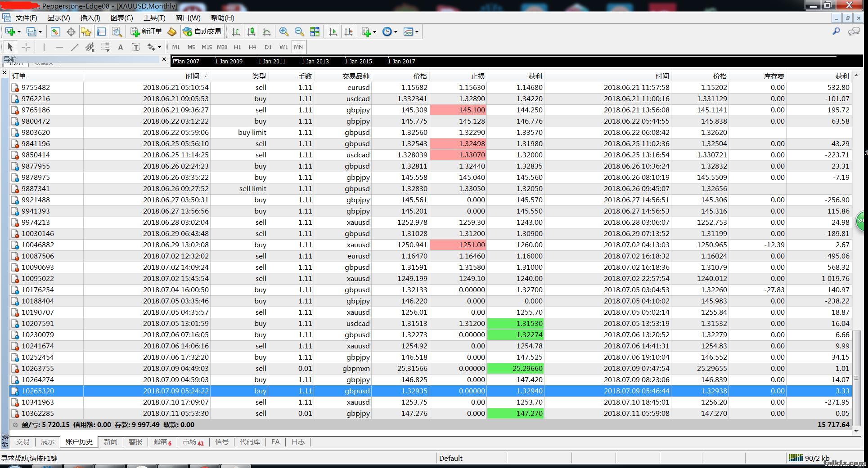Open the chat bubbles icon
Screen dimensions: 868x468
pos(854,31)
